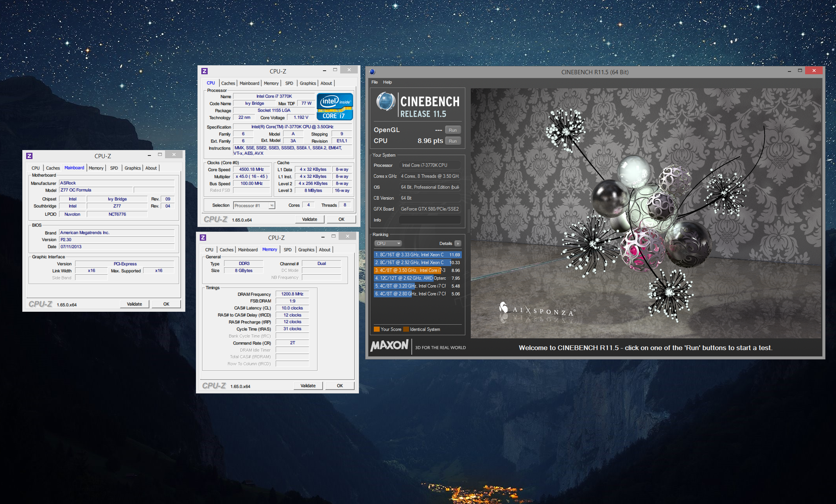836x504 pixels.
Task: Click the CPU-Z icon in the CPU window title bar
Action: (205, 71)
